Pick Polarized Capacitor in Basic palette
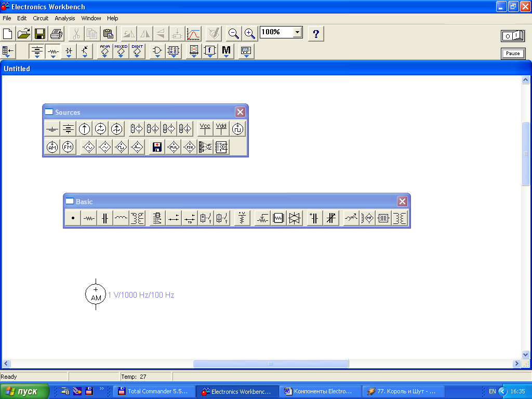This screenshot has width=532, height=399. point(314,218)
